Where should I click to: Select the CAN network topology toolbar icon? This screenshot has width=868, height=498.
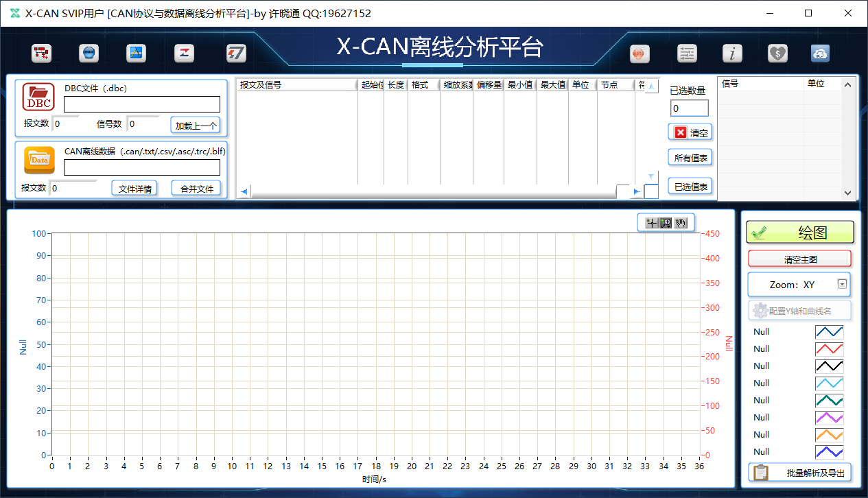pos(41,53)
